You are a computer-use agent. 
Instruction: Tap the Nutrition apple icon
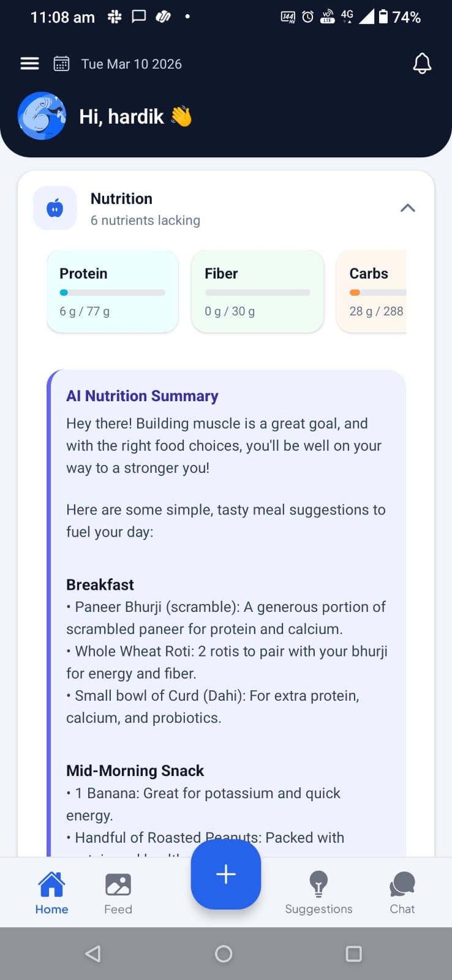coord(55,208)
